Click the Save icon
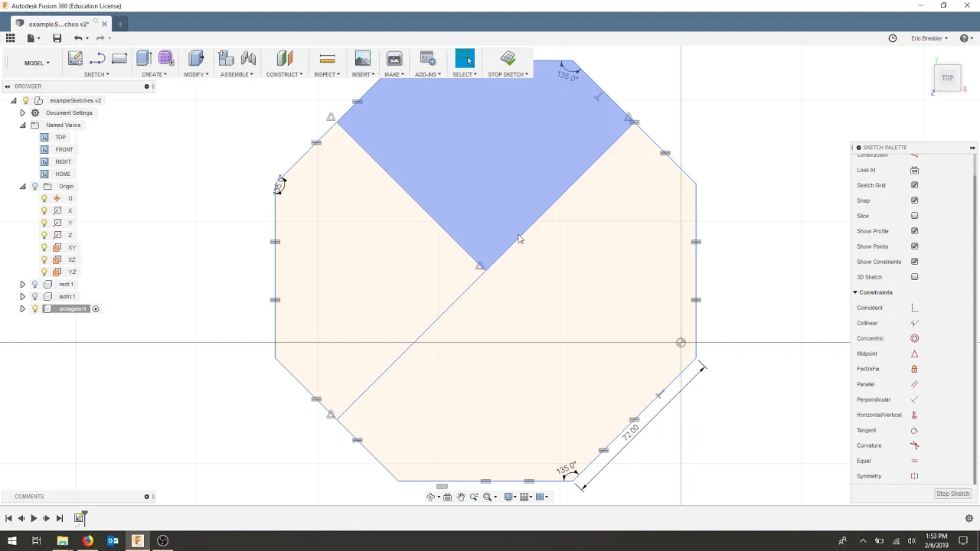This screenshot has height=551, width=980. click(57, 38)
